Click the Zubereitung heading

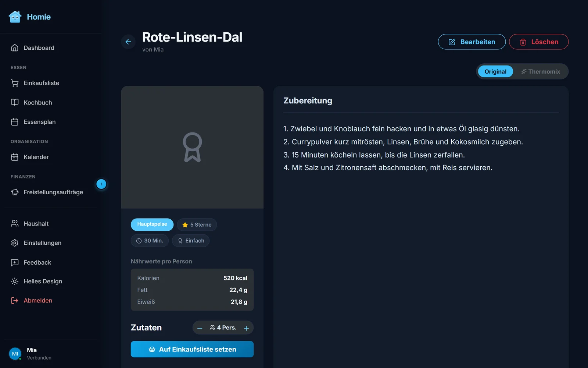coord(308,101)
